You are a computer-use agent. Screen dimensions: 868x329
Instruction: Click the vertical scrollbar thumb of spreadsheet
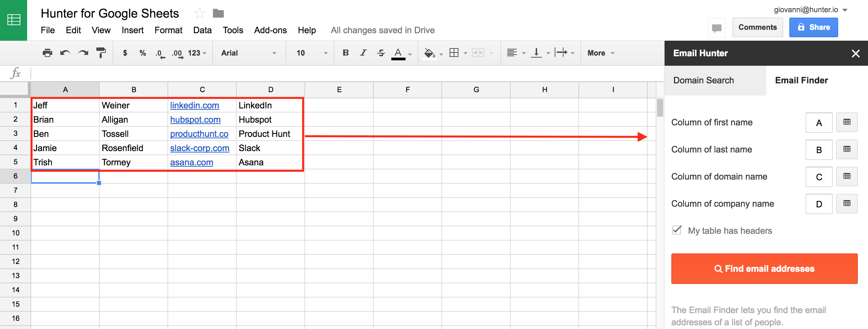[660, 107]
